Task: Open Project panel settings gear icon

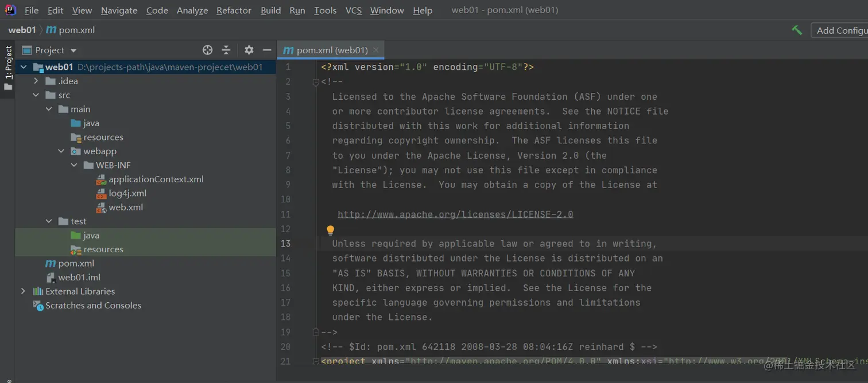Action: tap(249, 50)
